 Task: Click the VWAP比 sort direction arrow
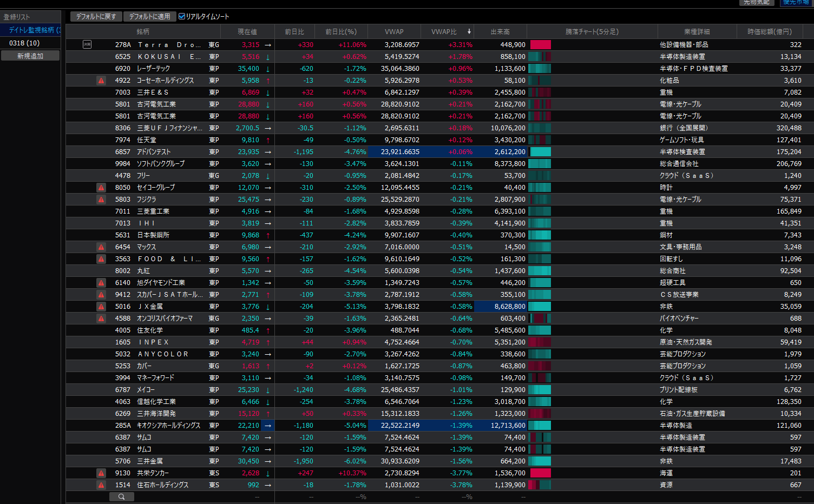tap(469, 32)
